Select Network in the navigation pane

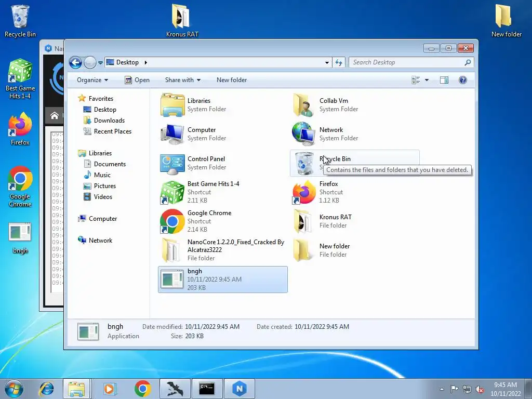pyautogui.click(x=100, y=241)
